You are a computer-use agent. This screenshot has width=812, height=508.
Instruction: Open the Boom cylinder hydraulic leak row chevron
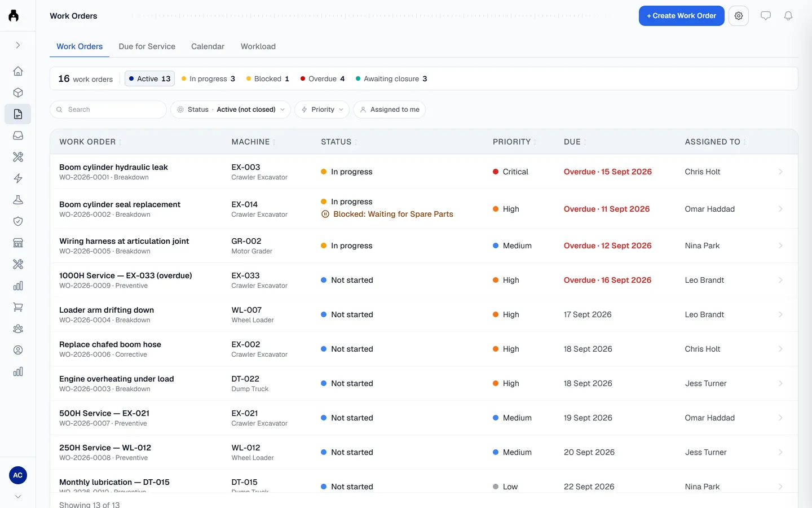(780, 172)
